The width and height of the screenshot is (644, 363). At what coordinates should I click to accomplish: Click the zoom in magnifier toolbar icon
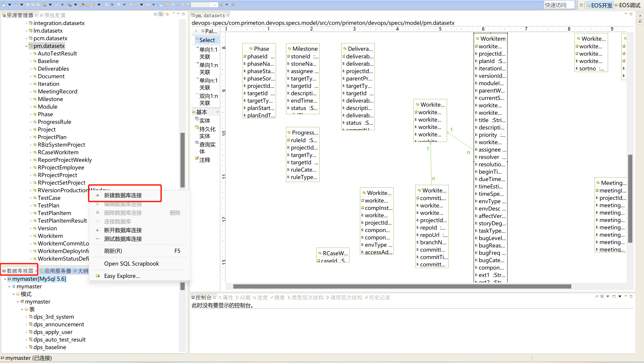click(x=183, y=4)
